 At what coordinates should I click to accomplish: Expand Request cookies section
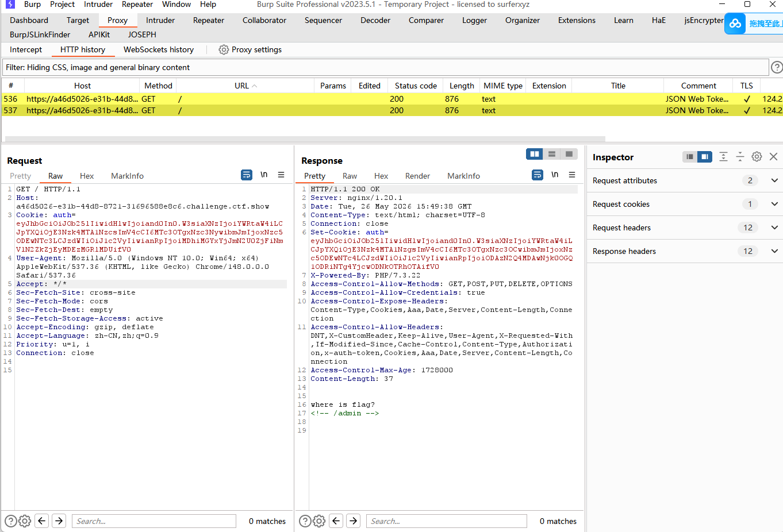685,204
